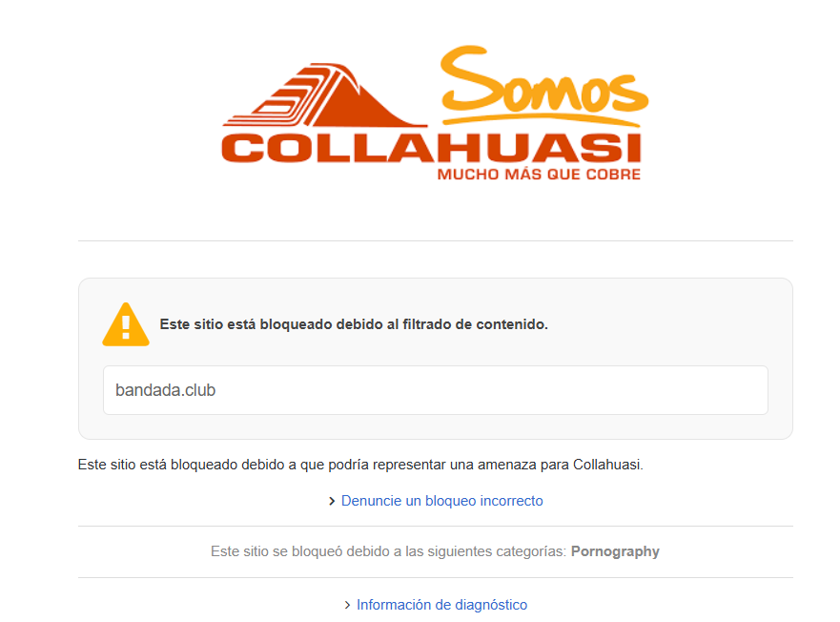Open the "Información de diagnóstico" link
The width and height of the screenshot is (840, 622).
point(442,605)
